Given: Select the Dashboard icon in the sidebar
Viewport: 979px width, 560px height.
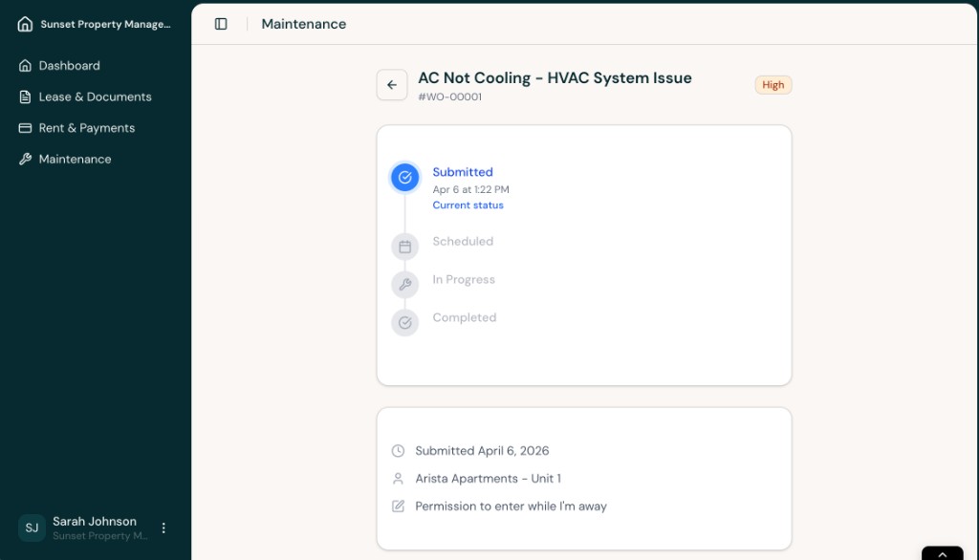Looking at the screenshot, I should pos(23,65).
